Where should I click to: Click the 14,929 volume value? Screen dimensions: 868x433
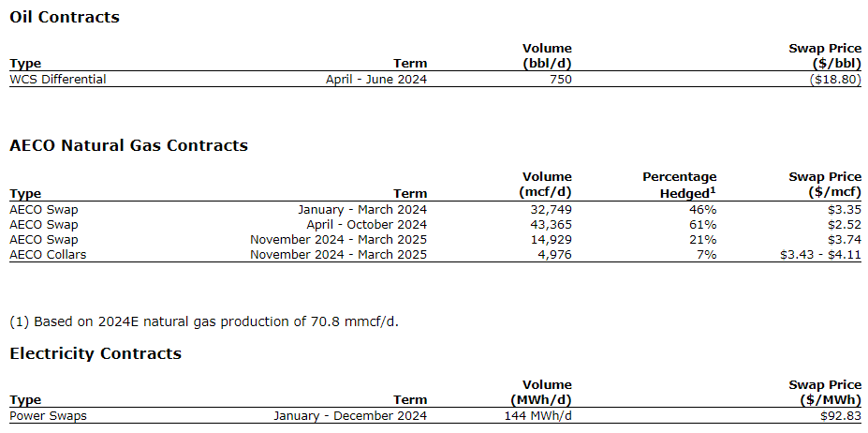pos(551,240)
